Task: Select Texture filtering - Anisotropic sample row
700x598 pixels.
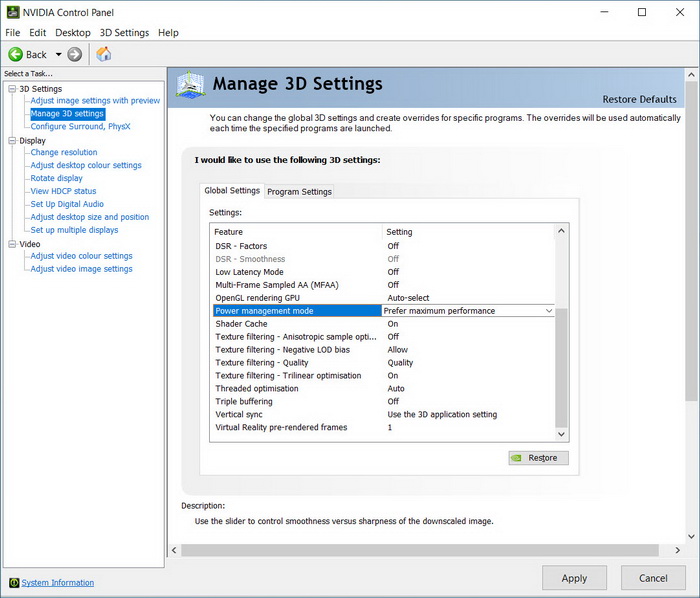Action: click(383, 336)
